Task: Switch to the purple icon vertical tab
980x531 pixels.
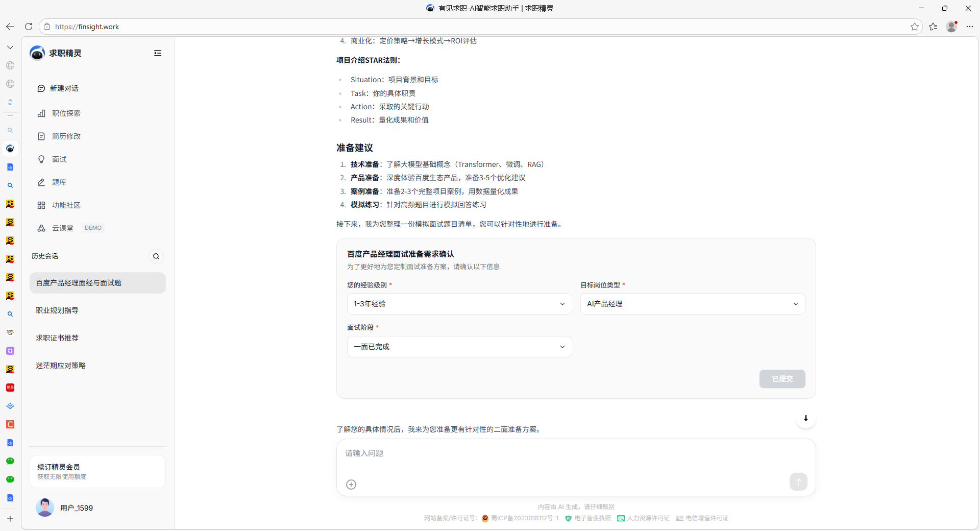Action: point(10,351)
